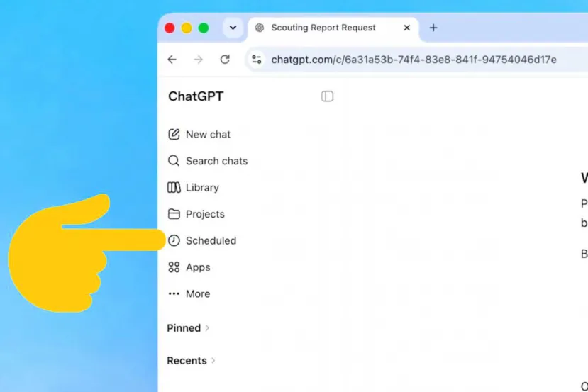
Task: Open site information icon in address bar
Action: click(x=257, y=60)
